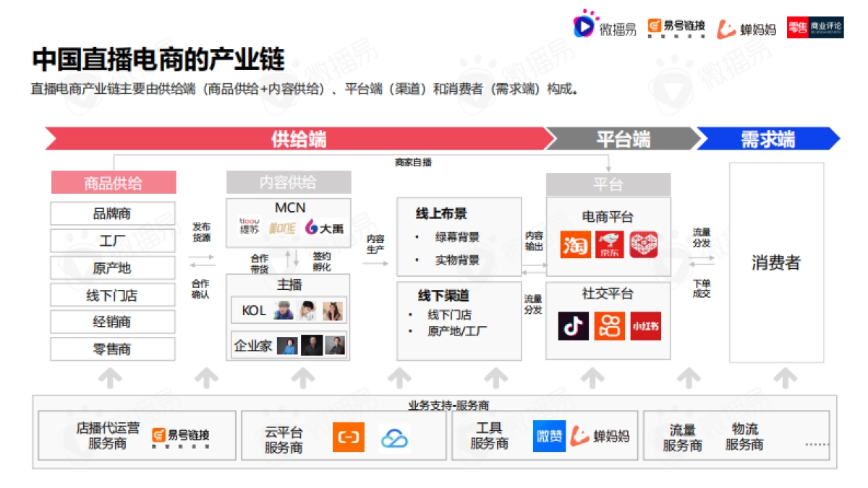Click the 品牌商 box under 商品供给
Screen dimensions: 868x488
[112, 213]
